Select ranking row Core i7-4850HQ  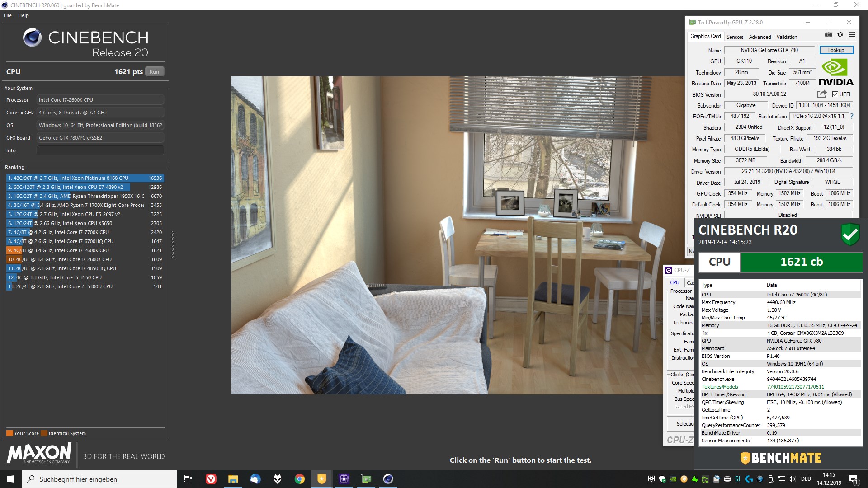(x=85, y=268)
